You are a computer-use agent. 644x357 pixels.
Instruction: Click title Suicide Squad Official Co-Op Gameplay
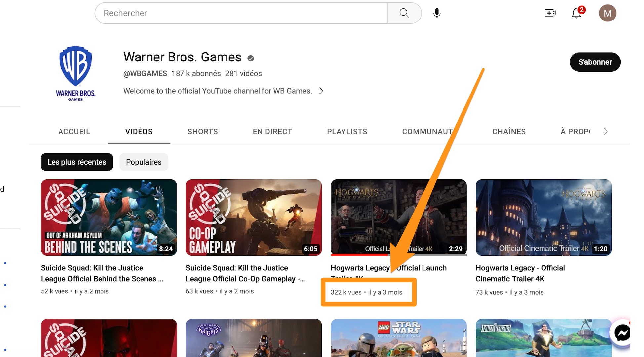click(x=245, y=273)
